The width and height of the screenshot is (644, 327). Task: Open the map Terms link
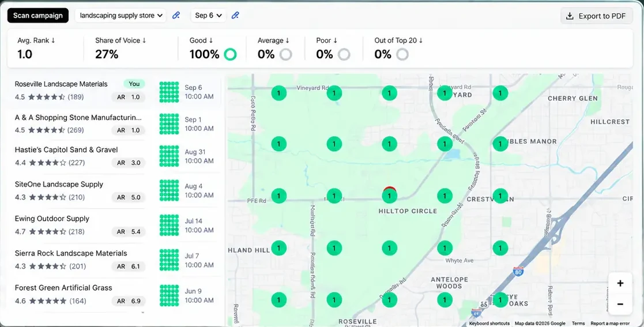(578, 324)
